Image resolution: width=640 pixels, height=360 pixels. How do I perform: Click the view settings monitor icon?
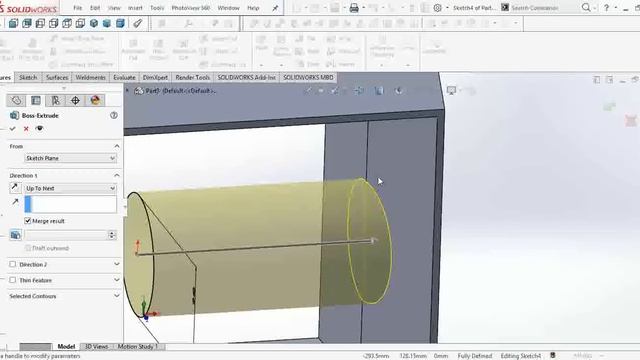pos(451,91)
